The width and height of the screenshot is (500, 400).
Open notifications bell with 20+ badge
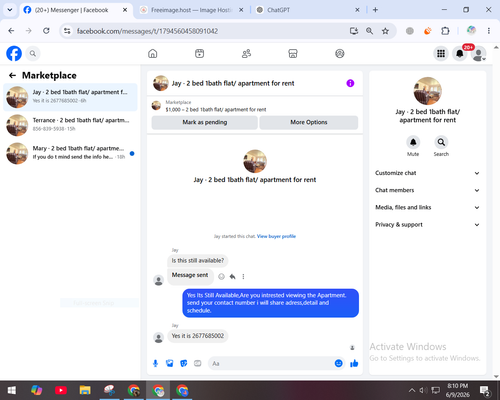click(460, 53)
